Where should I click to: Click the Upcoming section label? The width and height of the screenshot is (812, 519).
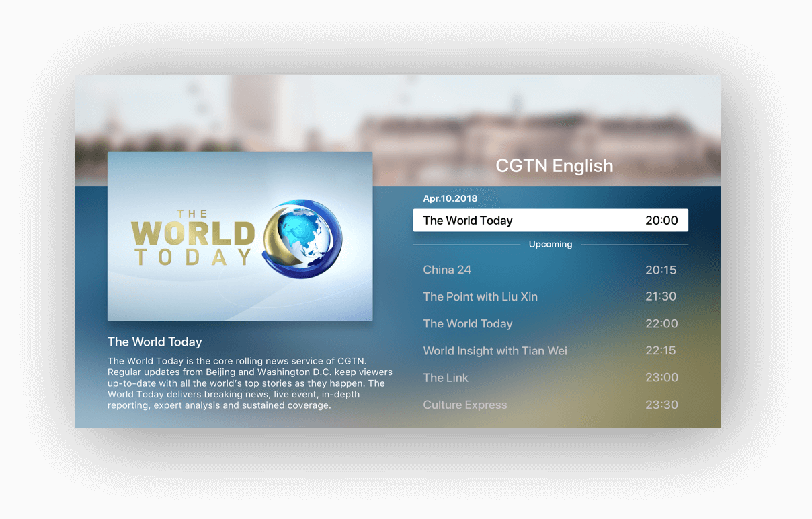click(x=551, y=245)
